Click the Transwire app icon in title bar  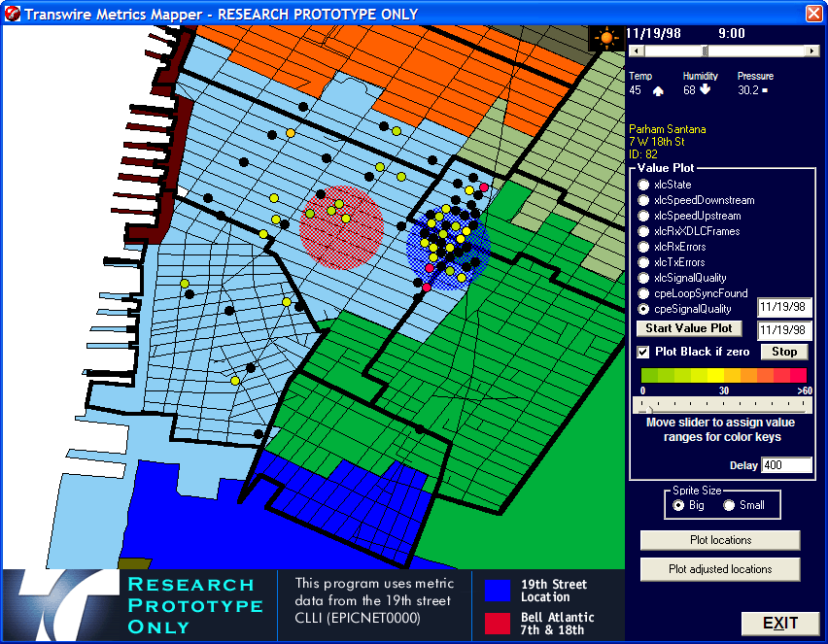[12, 14]
